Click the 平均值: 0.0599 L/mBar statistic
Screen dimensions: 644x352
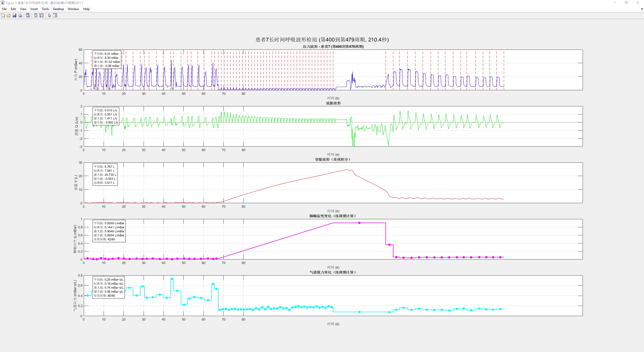point(109,223)
